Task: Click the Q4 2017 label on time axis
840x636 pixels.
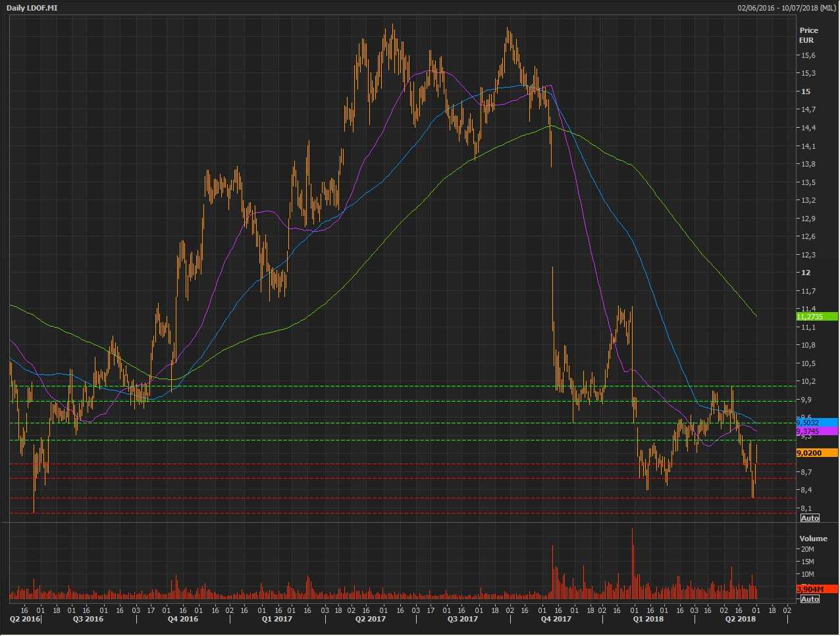Action: tap(556, 620)
